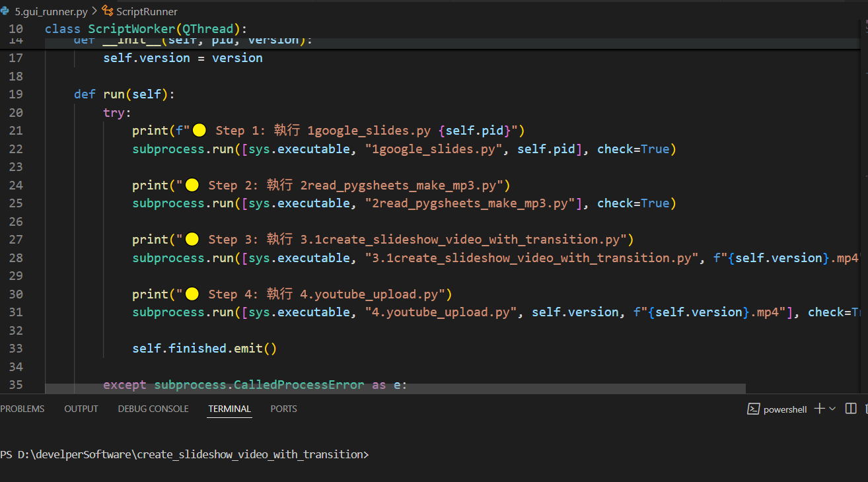The image size is (868, 482).
Task: Click the editor's horizontal scrollbar
Action: pos(395,389)
